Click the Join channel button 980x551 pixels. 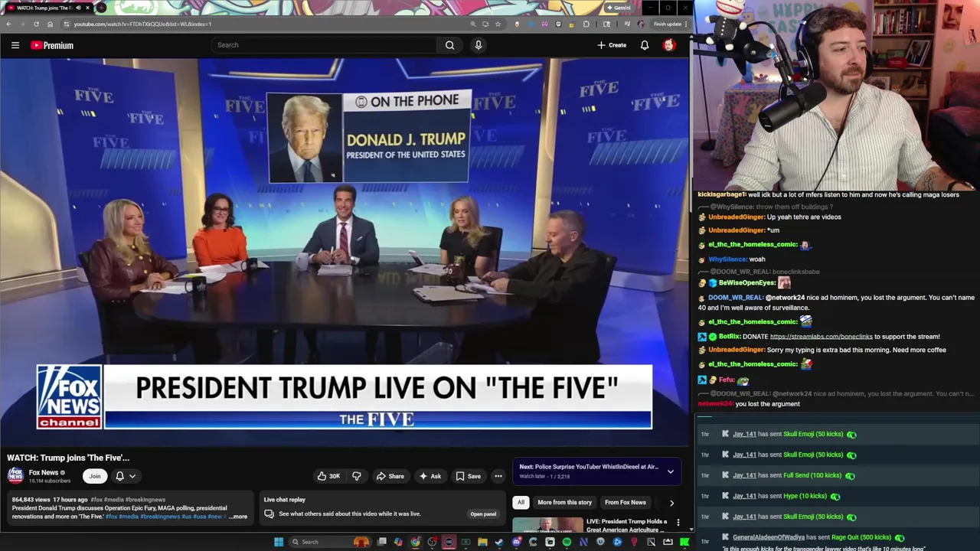coord(95,476)
